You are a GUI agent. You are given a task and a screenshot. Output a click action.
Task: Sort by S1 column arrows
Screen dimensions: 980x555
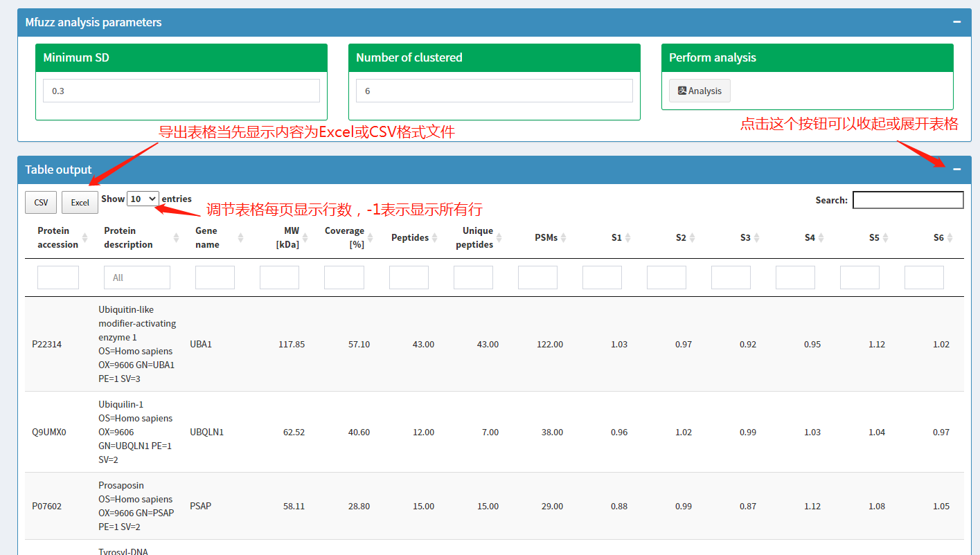(x=627, y=238)
